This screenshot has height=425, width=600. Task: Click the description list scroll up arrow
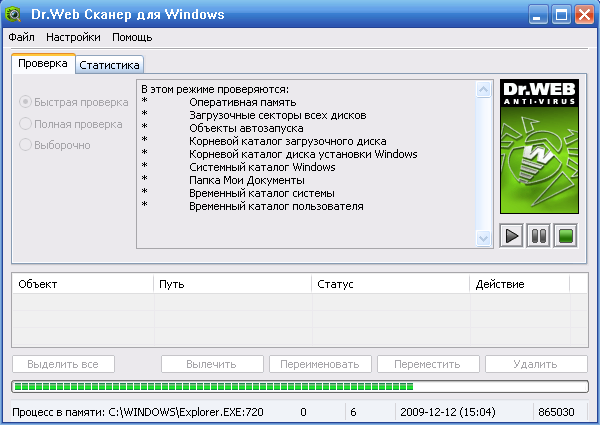point(484,90)
